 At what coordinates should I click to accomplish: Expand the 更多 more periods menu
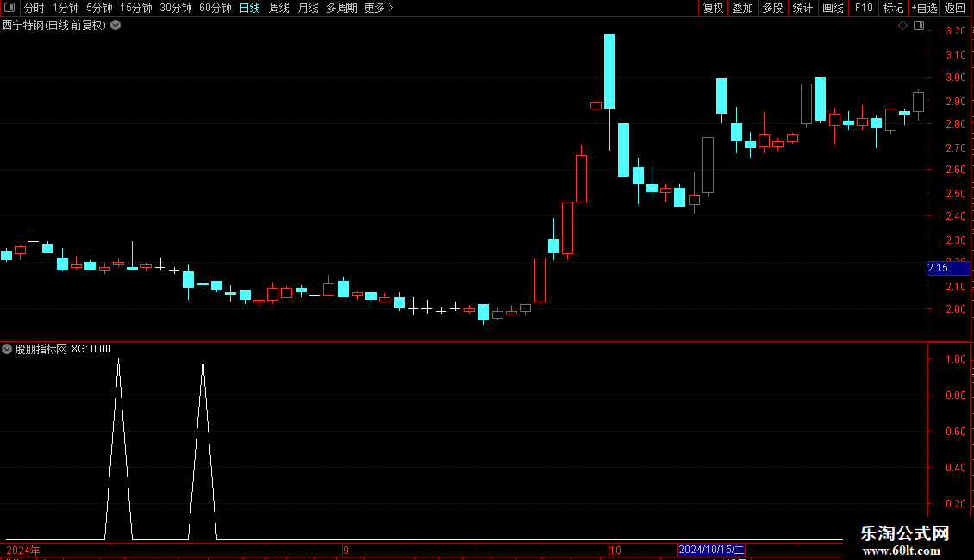378,8
